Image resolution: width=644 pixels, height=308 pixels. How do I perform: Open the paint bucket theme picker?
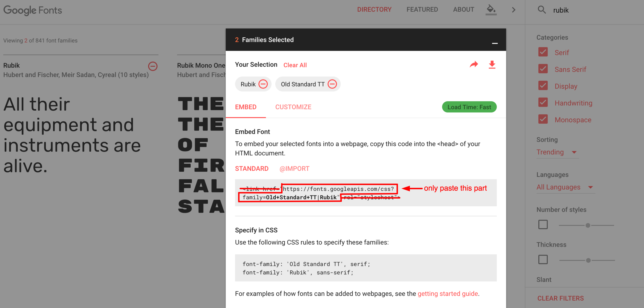[491, 10]
